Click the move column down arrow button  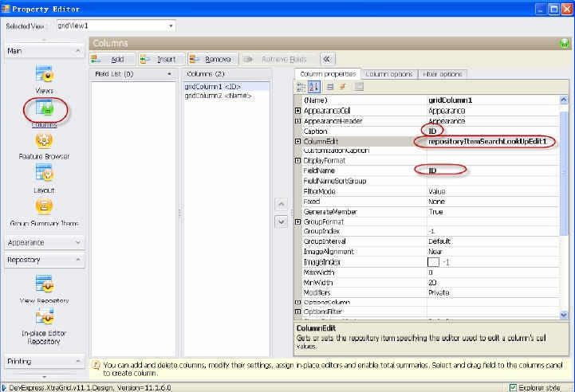[x=282, y=221]
